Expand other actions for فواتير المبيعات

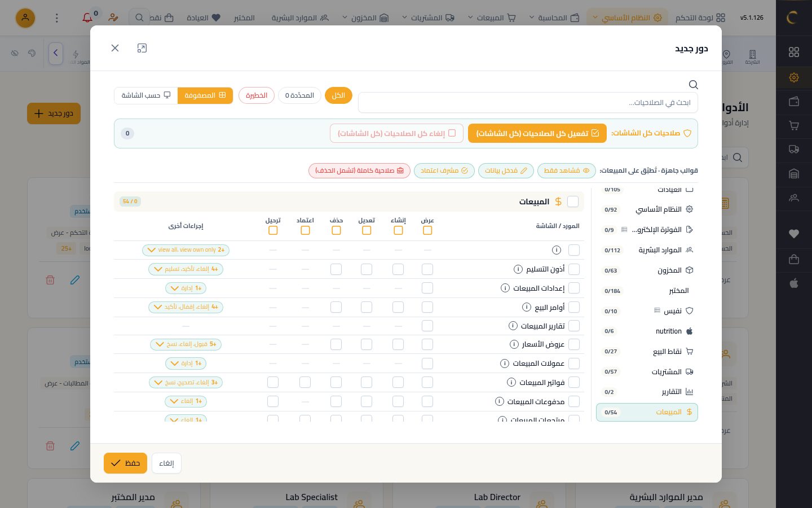(186, 382)
